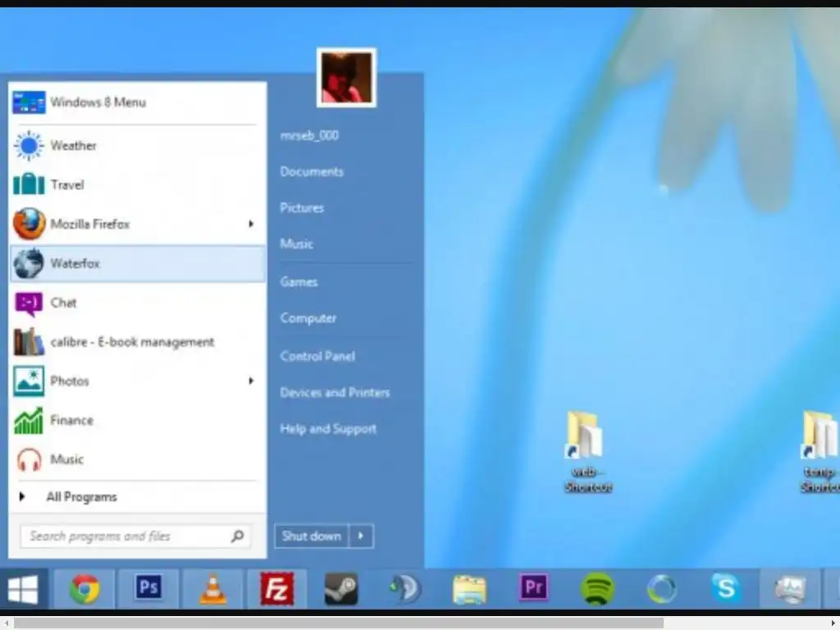Open the Travel suitcase icon
Image resolution: width=840 pixels, height=630 pixels.
[29, 185]
